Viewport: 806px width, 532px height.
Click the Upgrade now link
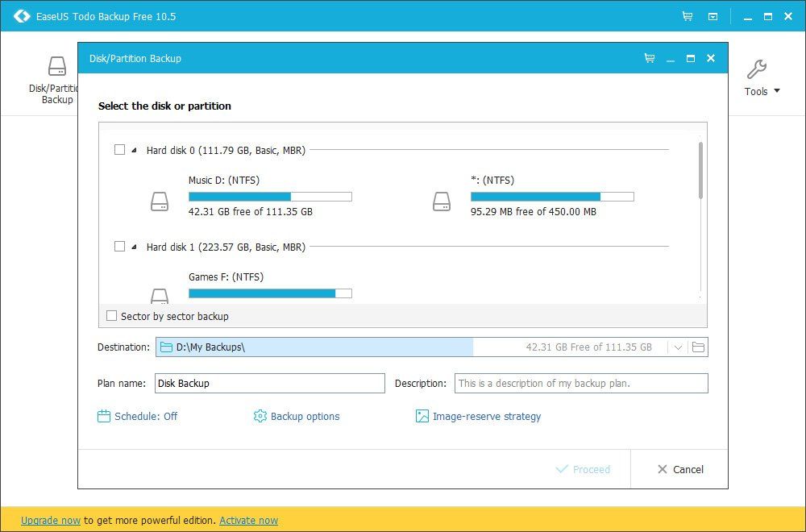(x=50, y=520)
